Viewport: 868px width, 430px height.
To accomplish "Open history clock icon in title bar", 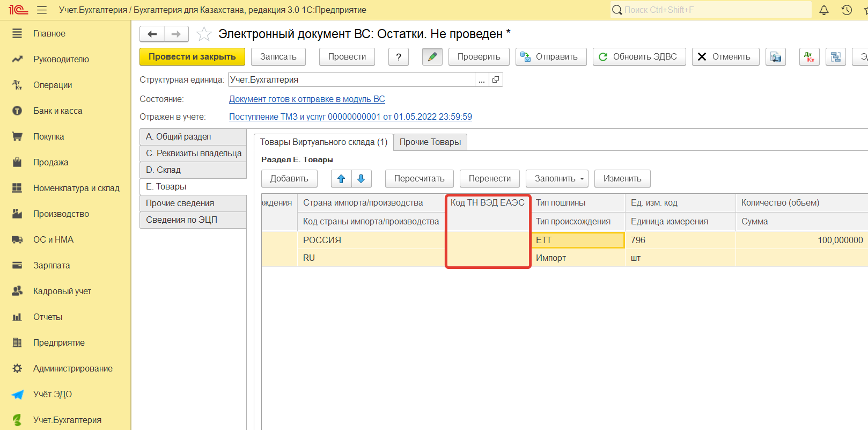I will 847,10.
